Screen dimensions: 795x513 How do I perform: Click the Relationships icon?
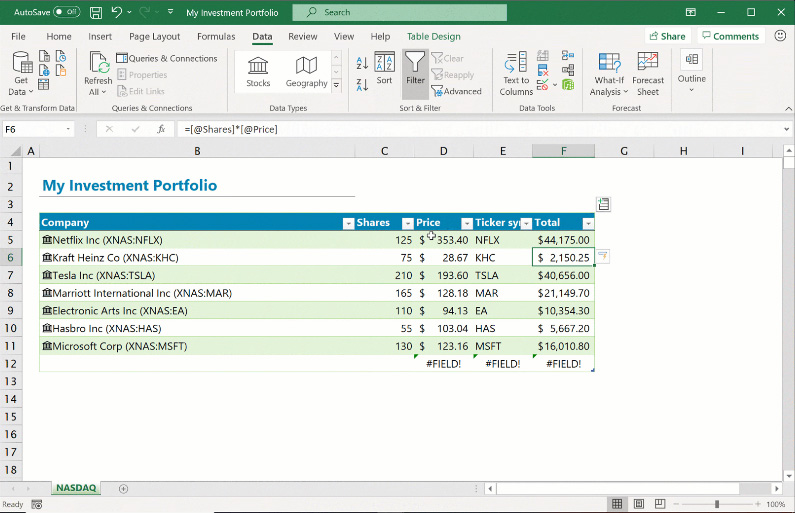click(x=568, y=70)
